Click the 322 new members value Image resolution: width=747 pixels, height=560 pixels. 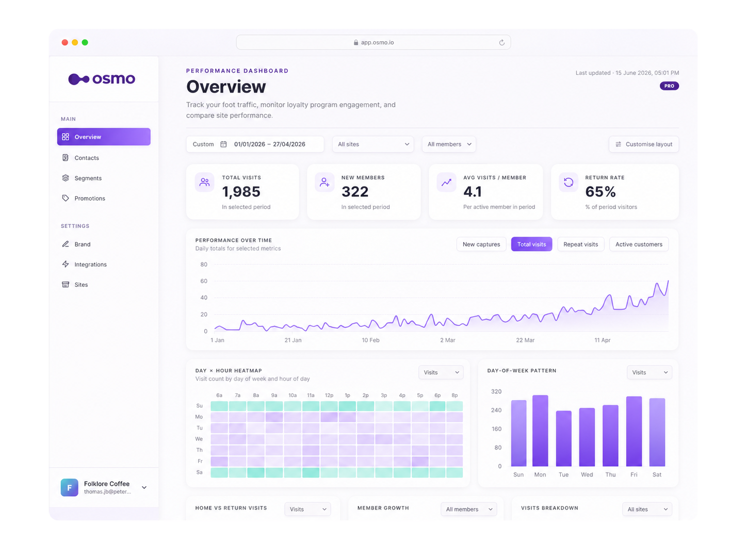tap(355, 192)
